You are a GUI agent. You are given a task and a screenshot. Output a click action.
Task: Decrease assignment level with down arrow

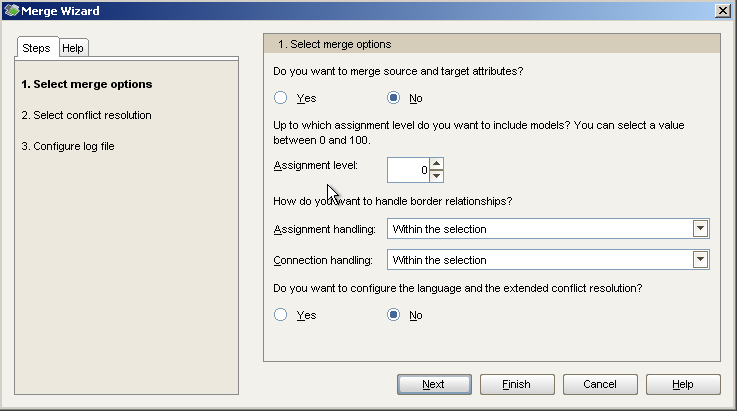437,176
